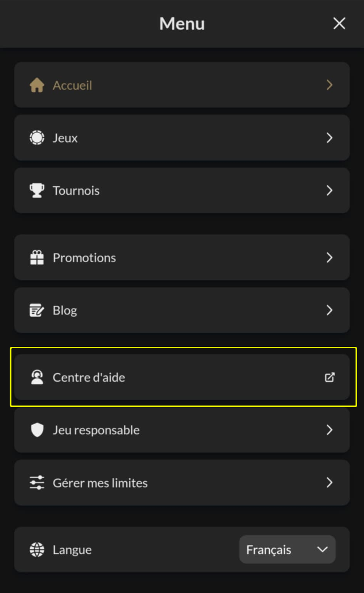Select the casino chip icon beside Jeux

coord(37,138)
